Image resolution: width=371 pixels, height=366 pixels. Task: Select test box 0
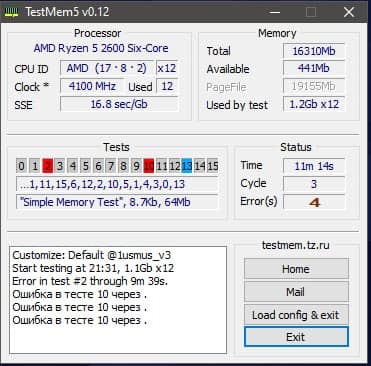click(x=21, y=166)
